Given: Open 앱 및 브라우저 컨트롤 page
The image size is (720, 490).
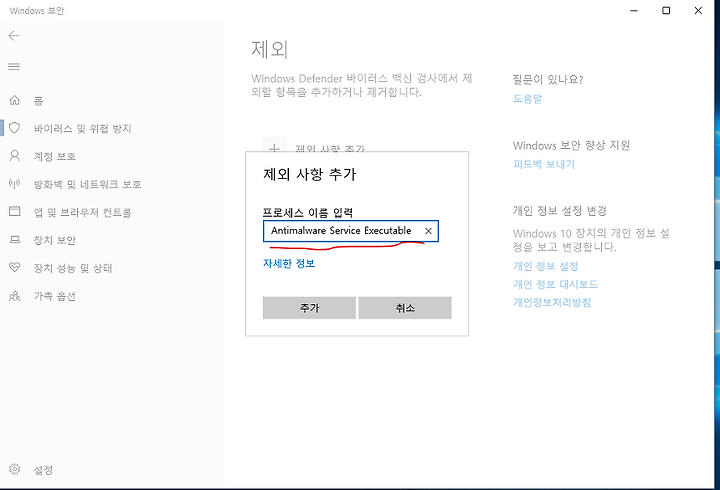Looking at the screenshot, I should click(83, 213).
